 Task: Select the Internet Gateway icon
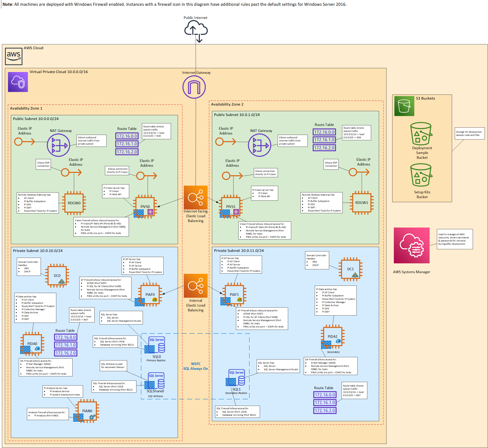click(x=194, y=87)
